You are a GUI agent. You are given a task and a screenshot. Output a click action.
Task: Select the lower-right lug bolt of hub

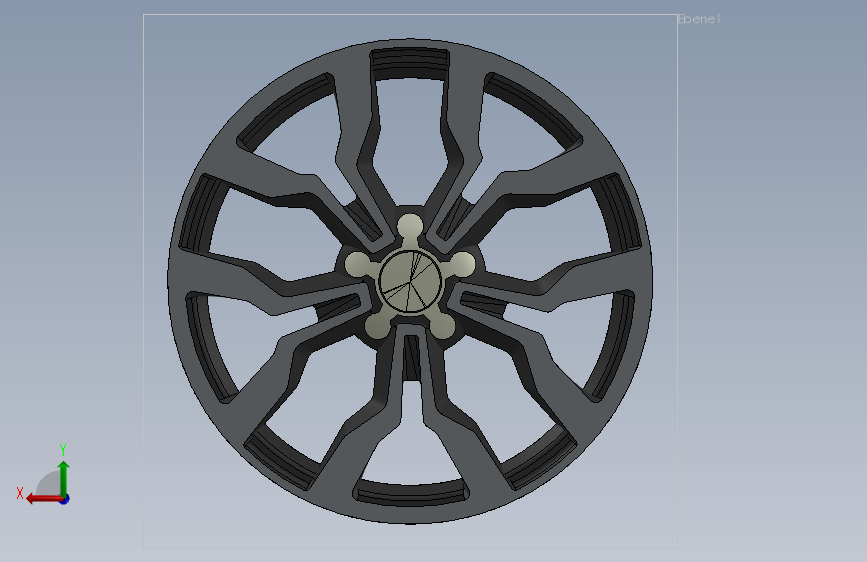click(x=442, y=326)
